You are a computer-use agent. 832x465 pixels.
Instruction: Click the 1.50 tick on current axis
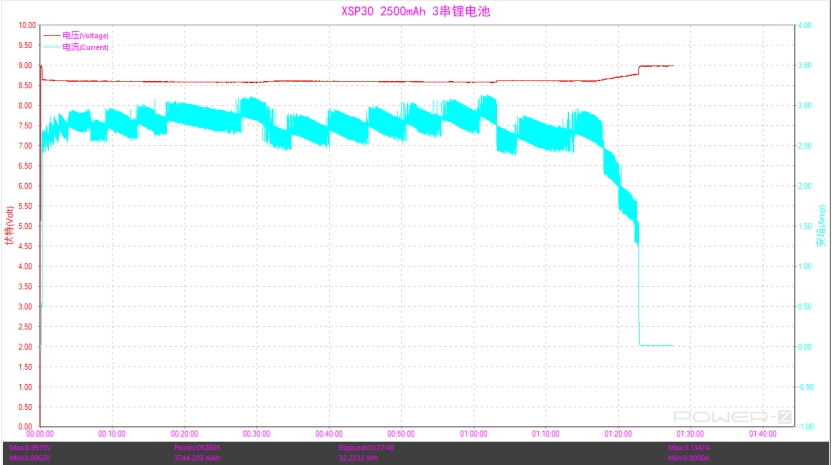tap(805, 226)
